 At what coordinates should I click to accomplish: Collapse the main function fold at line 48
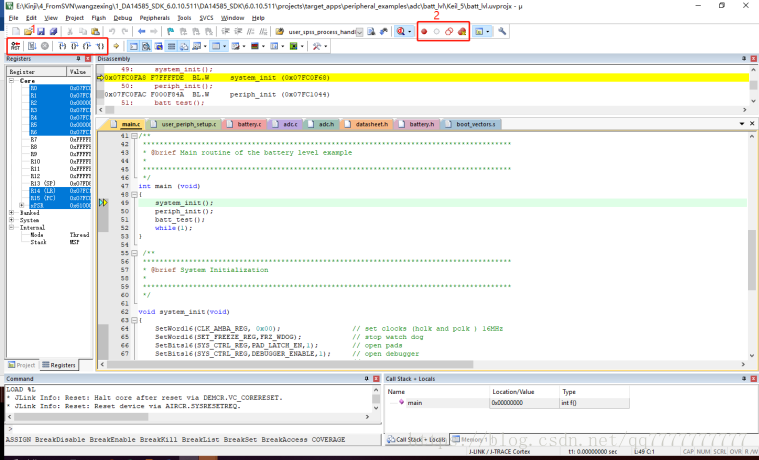click(135, 195)
